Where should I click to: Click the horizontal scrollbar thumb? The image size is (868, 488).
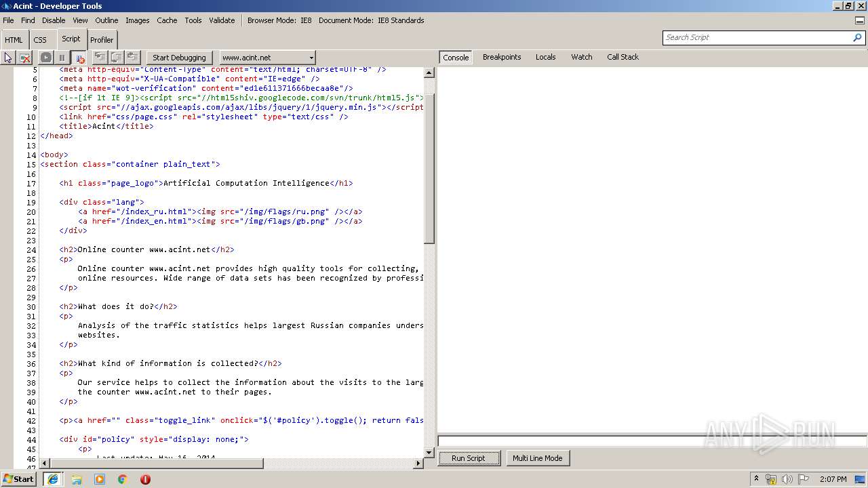click(x=157, y=464)
